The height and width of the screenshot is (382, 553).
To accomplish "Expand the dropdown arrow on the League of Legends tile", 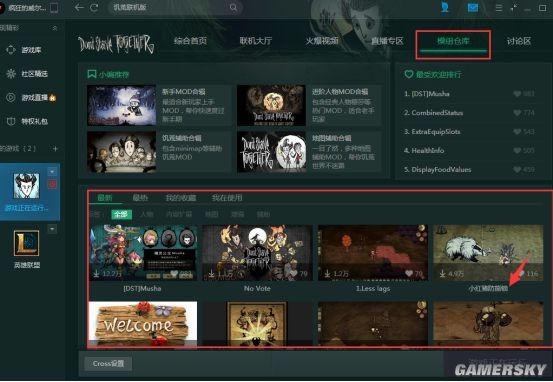I will point(52,229).
